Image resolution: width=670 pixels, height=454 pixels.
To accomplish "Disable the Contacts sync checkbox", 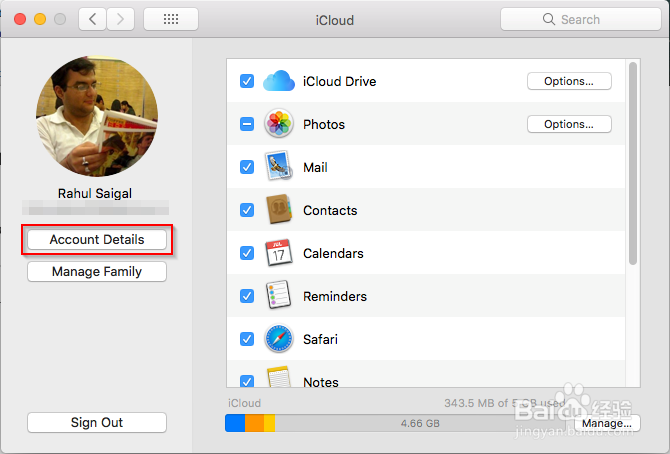I will pos(247,210).
